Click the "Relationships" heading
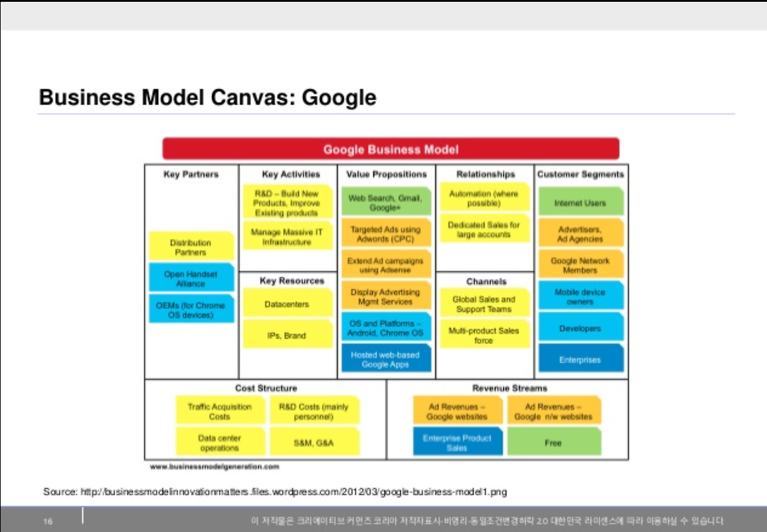This screenshot has width=767, height=532. pos(485,174)
